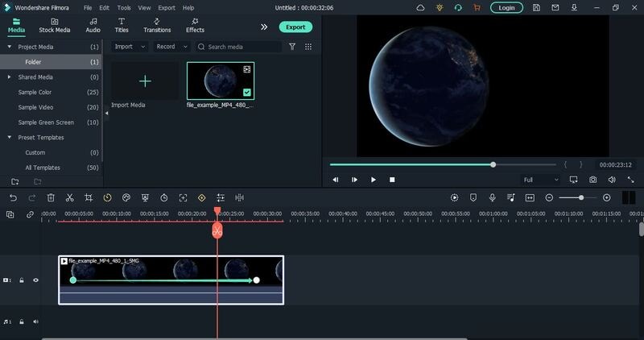Open the Edit adjustment sliders icon
The image size is (644, 340).
(221, 197)
